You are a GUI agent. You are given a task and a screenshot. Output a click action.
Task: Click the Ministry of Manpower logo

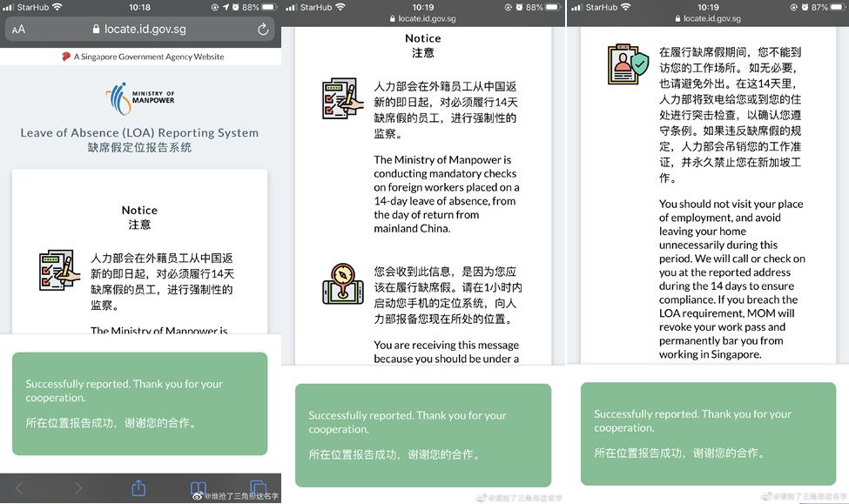pos(139,99)
